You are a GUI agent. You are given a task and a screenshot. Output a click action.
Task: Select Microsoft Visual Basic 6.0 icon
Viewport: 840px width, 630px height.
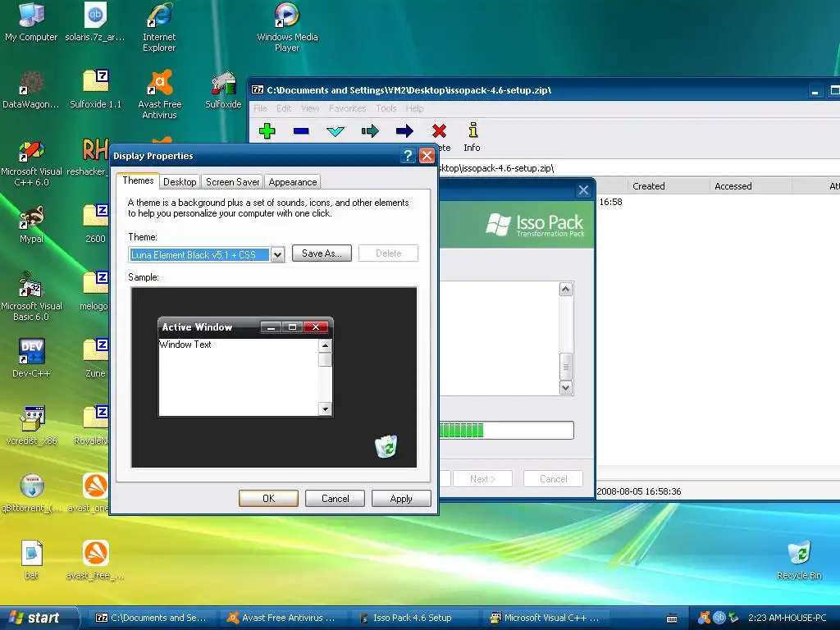pyautogui.click(x=31, y=297)
